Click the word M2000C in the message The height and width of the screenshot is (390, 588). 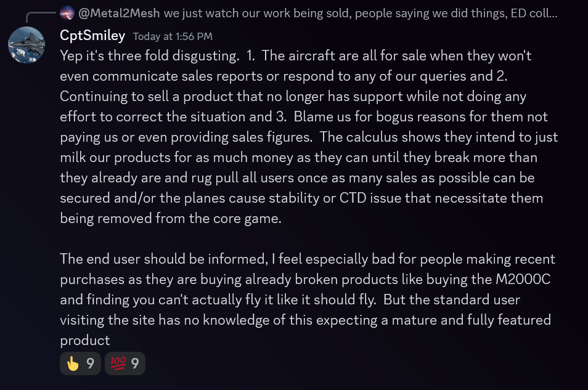[523, 279]
